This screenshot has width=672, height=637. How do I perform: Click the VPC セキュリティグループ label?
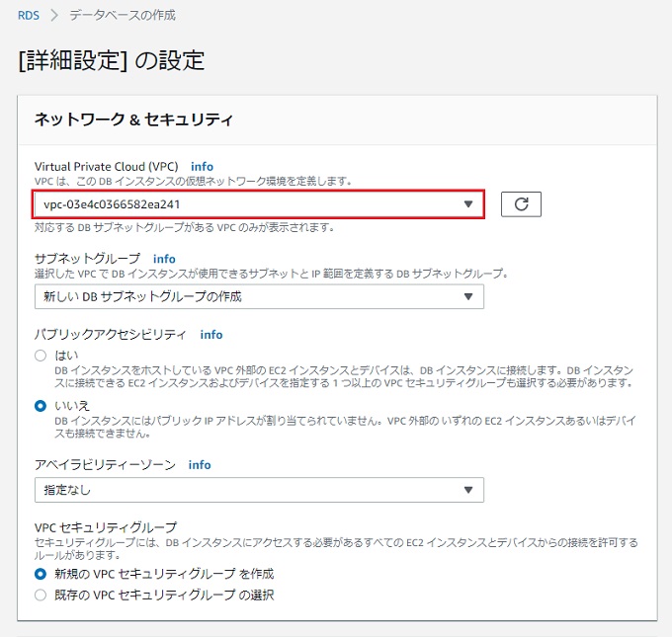[x=106, y=527]
